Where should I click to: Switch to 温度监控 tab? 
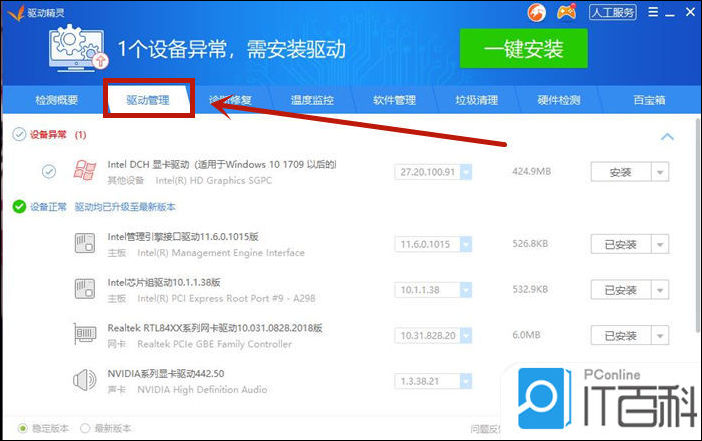[x=312, y=100]
